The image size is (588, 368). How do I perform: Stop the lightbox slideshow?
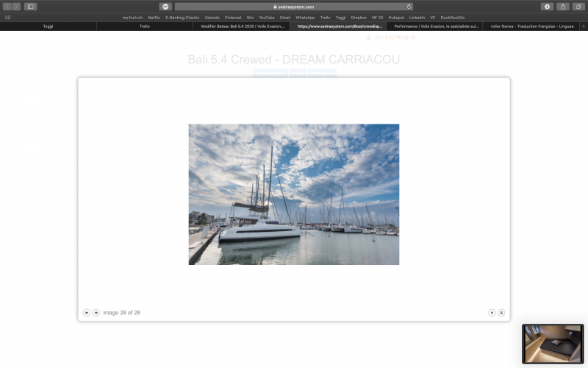[492, 312]
